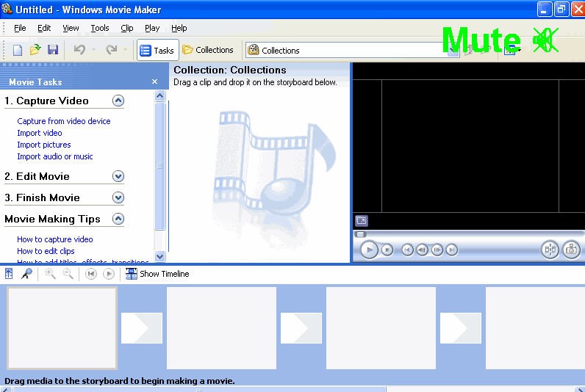Open the undo history dropdown arrow

(x=93, y=50)
